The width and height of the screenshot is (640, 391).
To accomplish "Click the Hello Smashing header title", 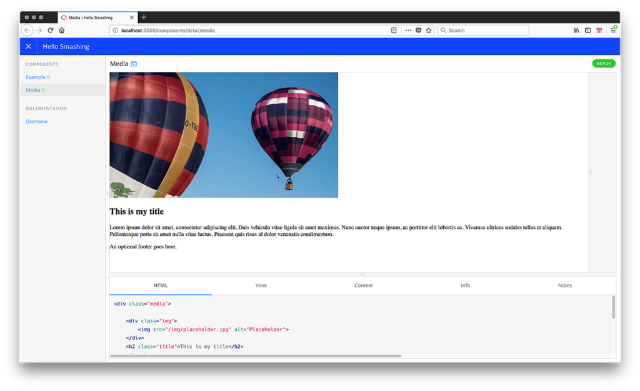I will [66, 47].
